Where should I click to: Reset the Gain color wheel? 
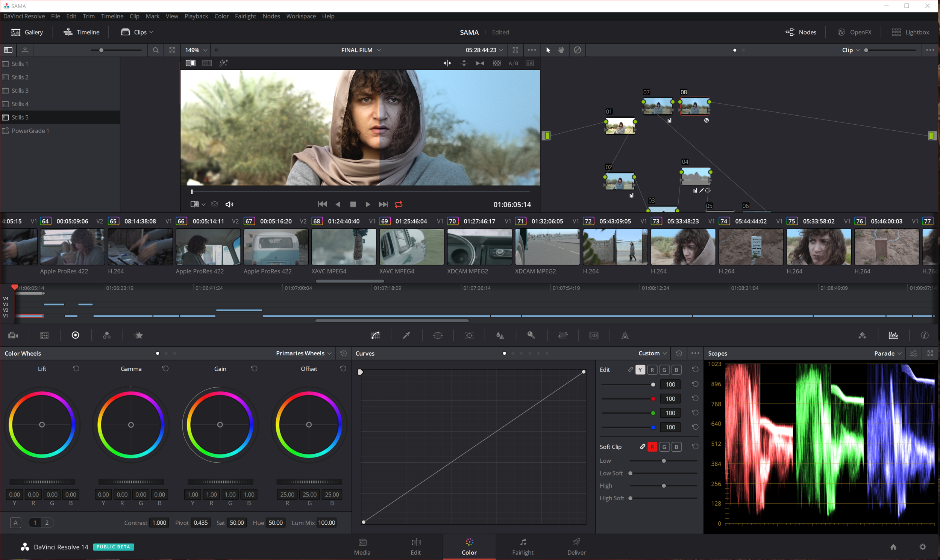[x=254, y=369]
